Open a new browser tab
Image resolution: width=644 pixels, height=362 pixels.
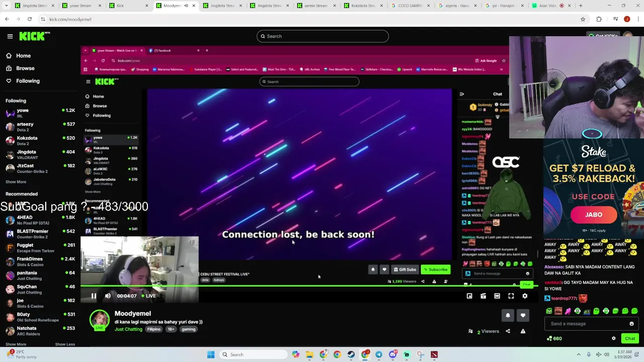pos(581,6)
